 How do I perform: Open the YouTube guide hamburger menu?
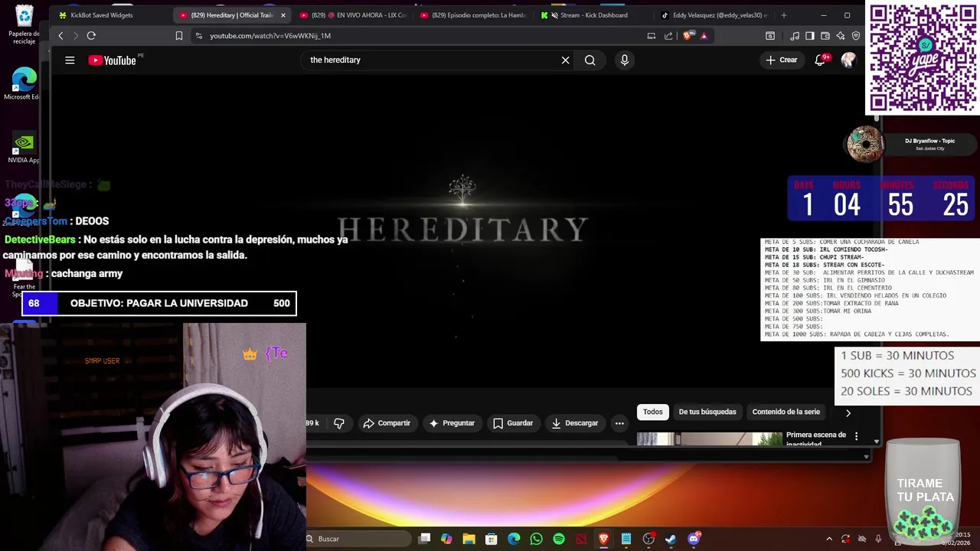[70, 60]
